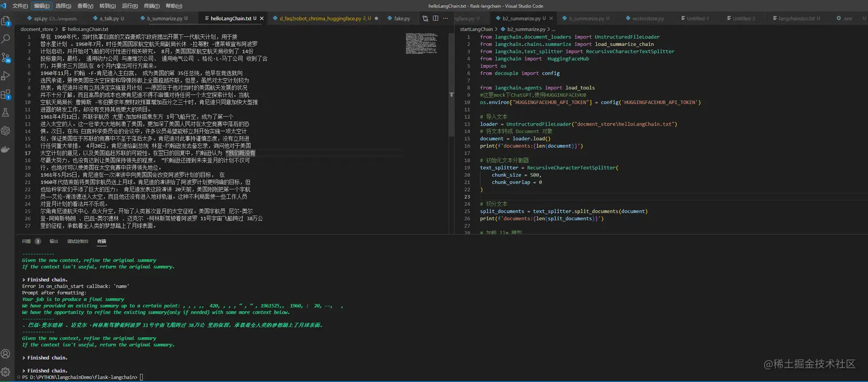The image size is (868, 382).
Task: Open the Run and Debug view
Action: click(x=6, y=76)
